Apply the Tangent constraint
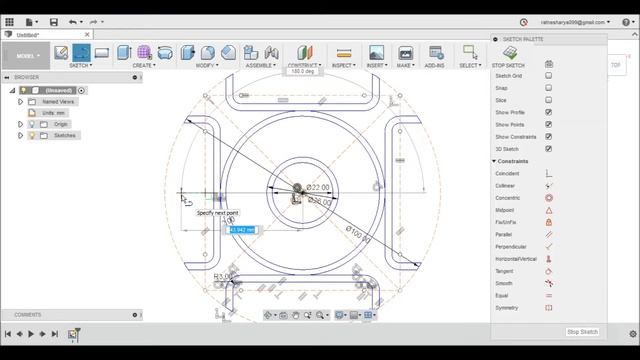640x360 pixels. tap(549, 271)
